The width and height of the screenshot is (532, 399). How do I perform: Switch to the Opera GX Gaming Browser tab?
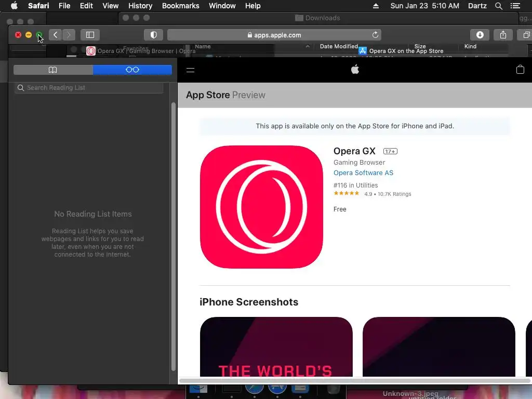point(141,51)
